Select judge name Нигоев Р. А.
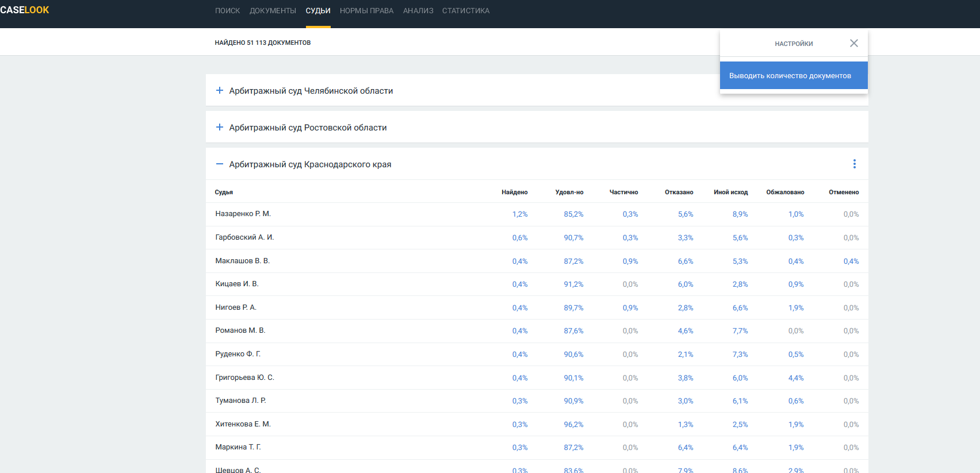The width and height of the screenshot is (980, 473). click(236, 307)
